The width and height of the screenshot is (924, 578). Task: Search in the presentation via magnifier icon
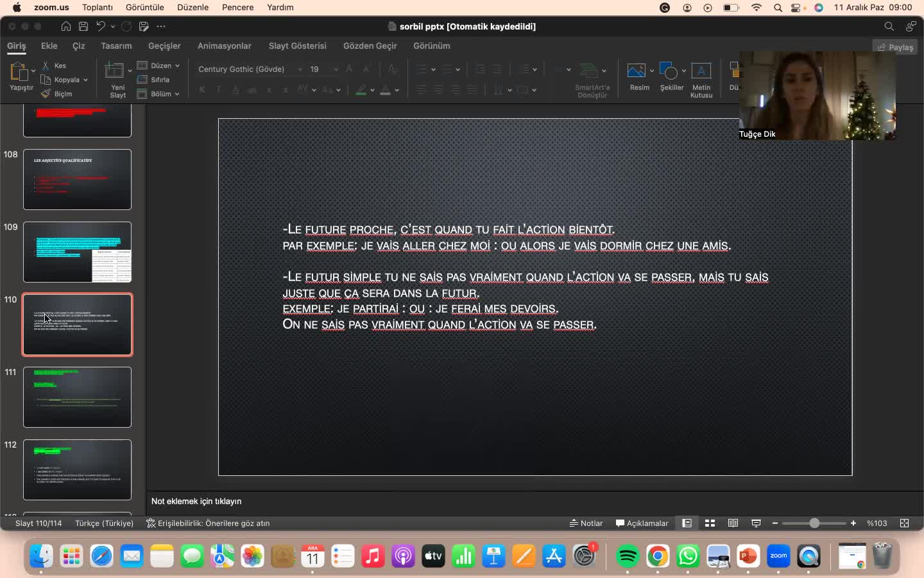point(889,26)
